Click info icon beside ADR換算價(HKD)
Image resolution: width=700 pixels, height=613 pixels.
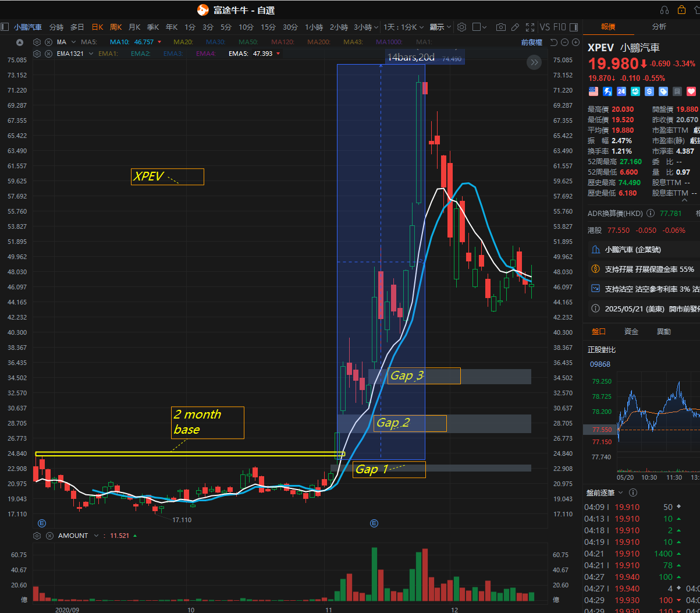point(650,213)
